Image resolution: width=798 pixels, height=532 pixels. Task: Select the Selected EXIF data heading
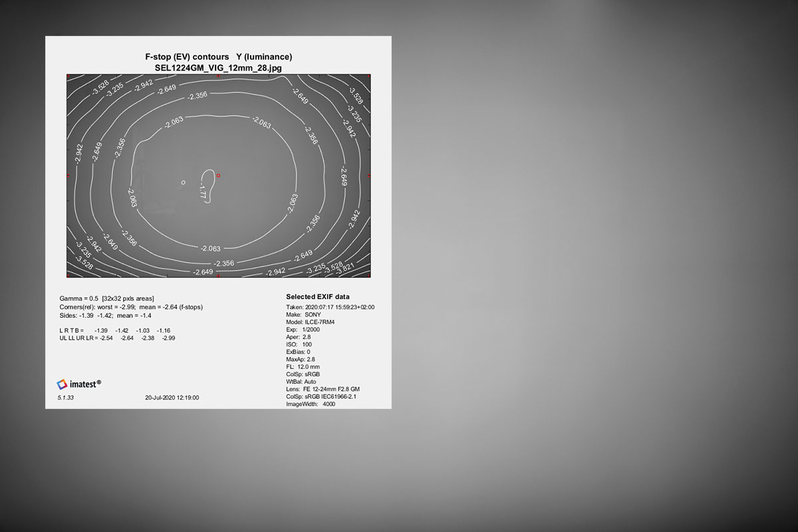(x=318, y=297)
